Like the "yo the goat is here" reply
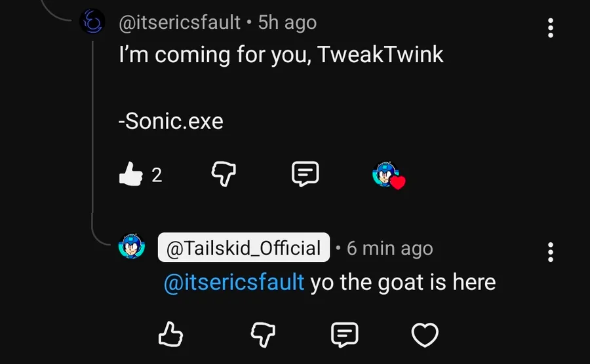Viewport: 590px width, 364px height. point(170,335)
